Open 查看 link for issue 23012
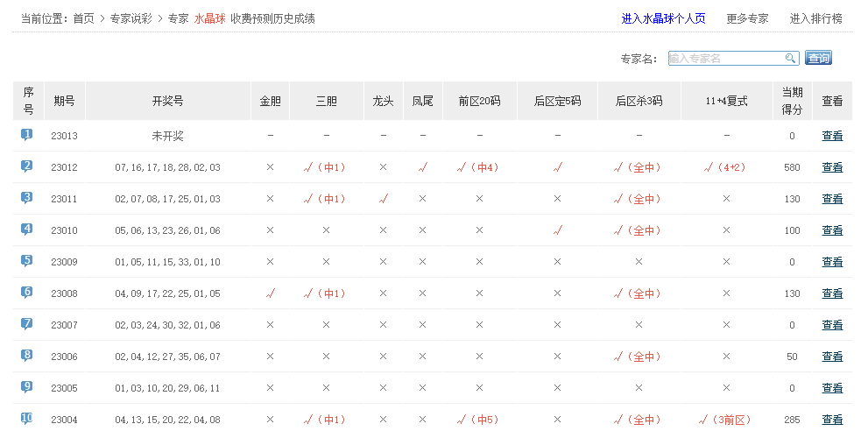 (x=832, y=167)
